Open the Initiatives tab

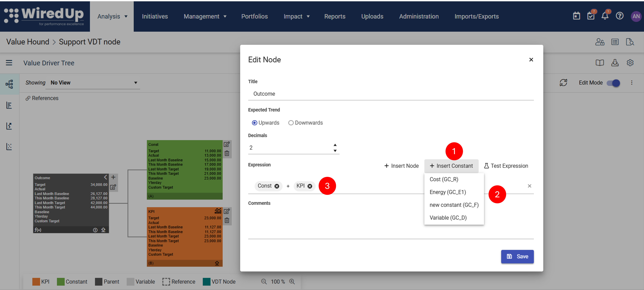click(x=155, y=17)
